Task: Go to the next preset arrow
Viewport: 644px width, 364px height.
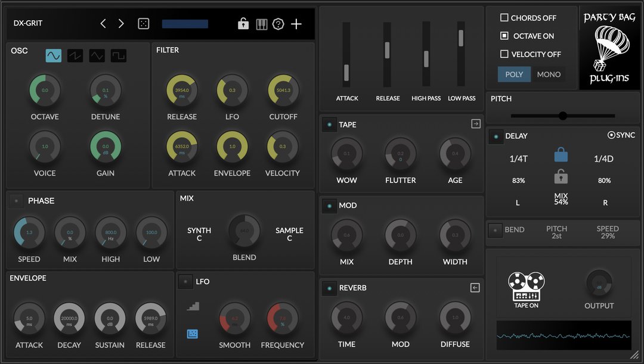Action: tap(121, 24)
